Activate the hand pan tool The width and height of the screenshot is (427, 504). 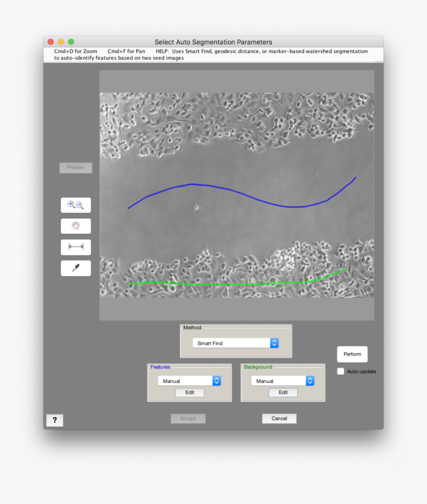coord(75,226)
